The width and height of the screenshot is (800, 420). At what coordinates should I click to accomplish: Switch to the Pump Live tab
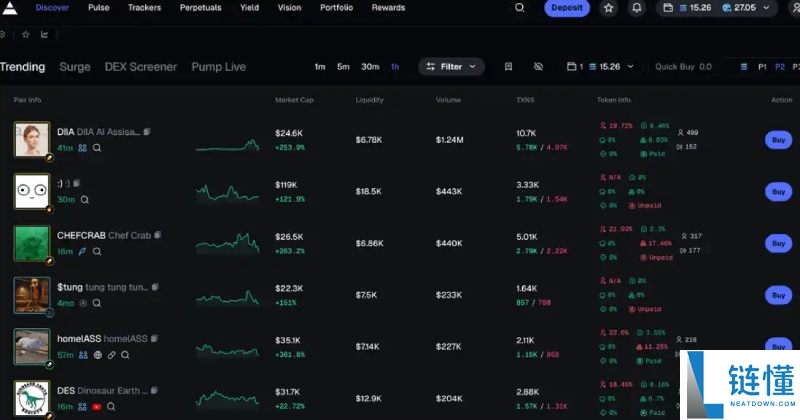point(218,67)
